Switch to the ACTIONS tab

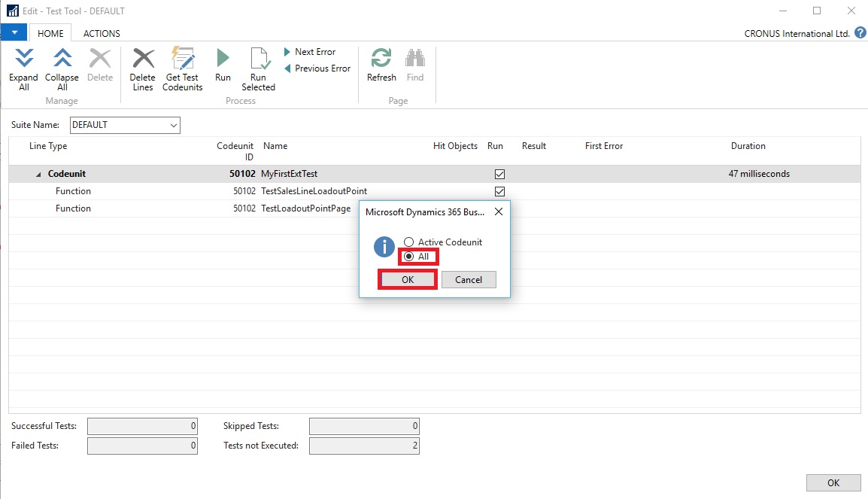(102, 33)
